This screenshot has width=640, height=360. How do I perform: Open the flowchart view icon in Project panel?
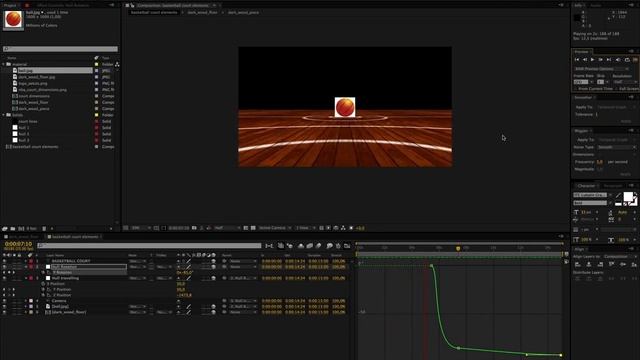point(117,64)
